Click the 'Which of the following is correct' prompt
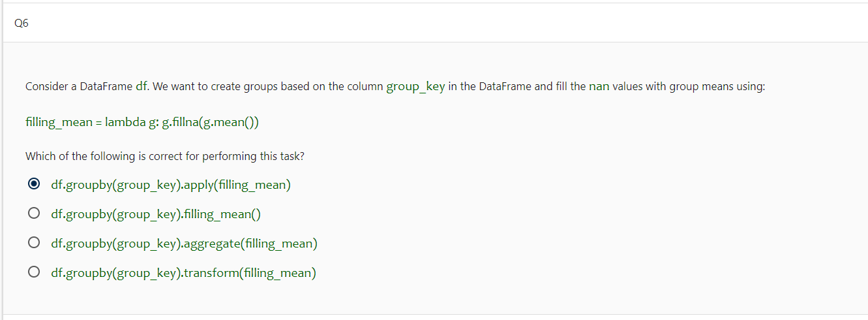 [165, 157]
